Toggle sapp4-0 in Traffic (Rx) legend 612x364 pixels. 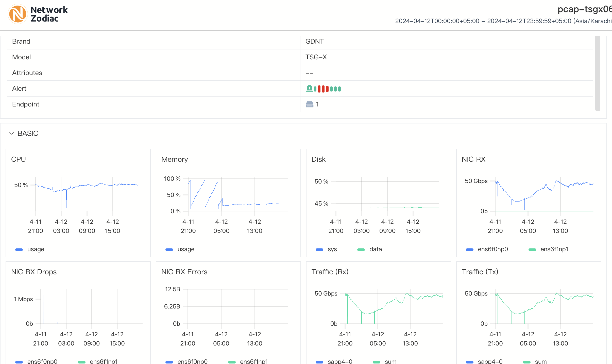pyautogui.click(x=340, y=361)
